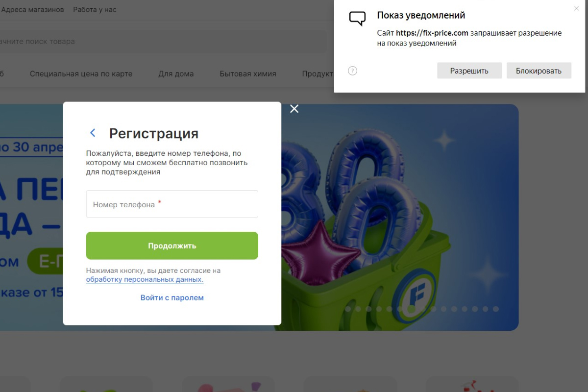This screenshot has width=588, height=392.
Task: Jump to the last banner carousel dot
Action: pyautogui.click(x=496, y=309)
